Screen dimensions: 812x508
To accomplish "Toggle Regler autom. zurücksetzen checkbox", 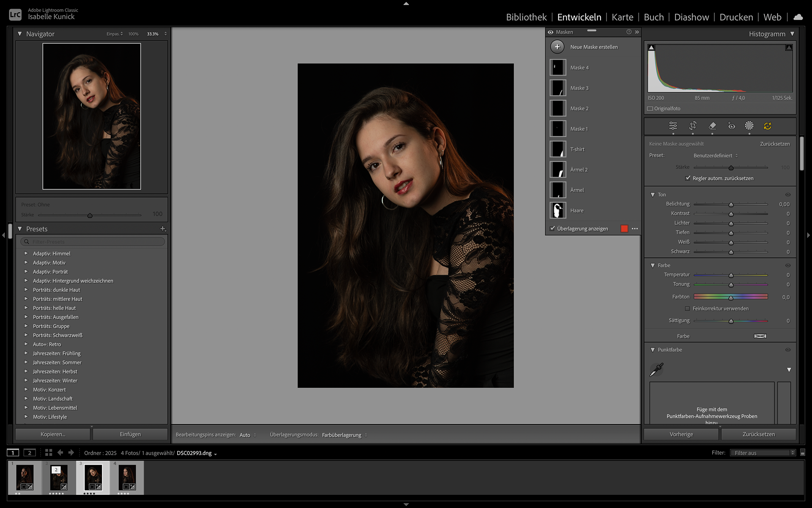I will tap(688, 178).
